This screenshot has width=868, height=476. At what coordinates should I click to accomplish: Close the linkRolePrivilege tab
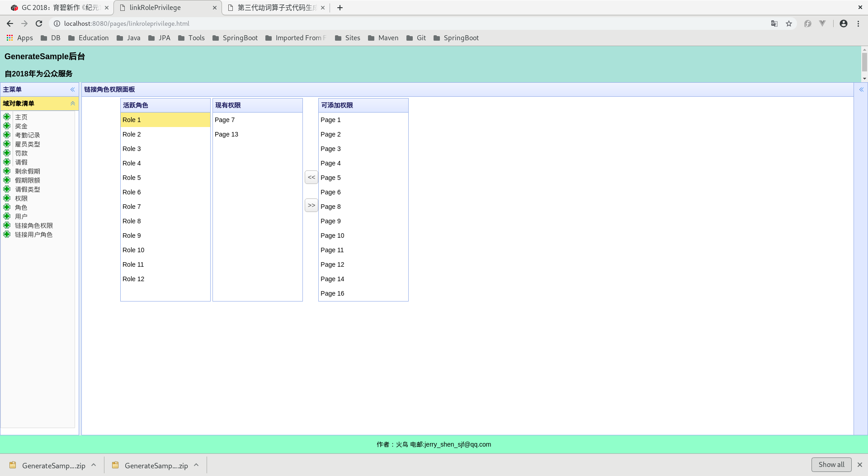coord(215,8)
